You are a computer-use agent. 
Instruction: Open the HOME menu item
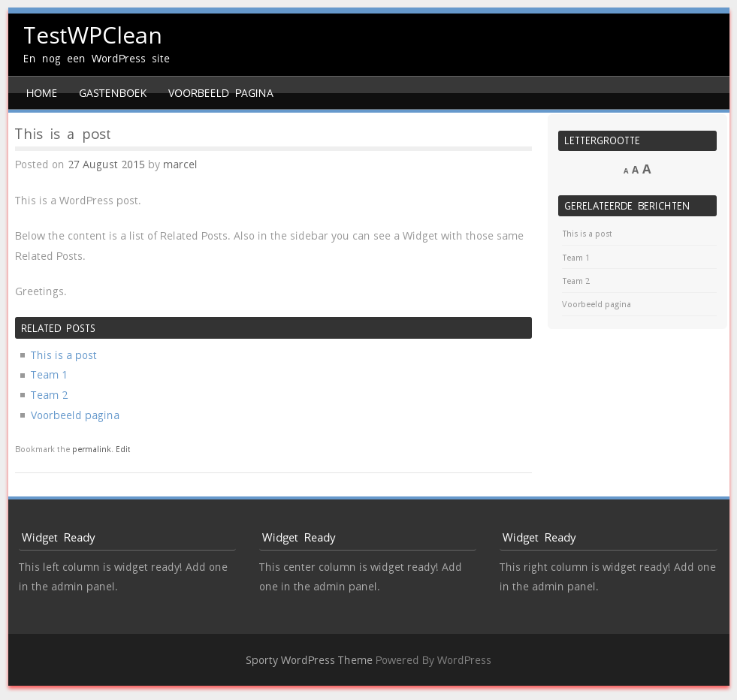(x=41, y=93)
